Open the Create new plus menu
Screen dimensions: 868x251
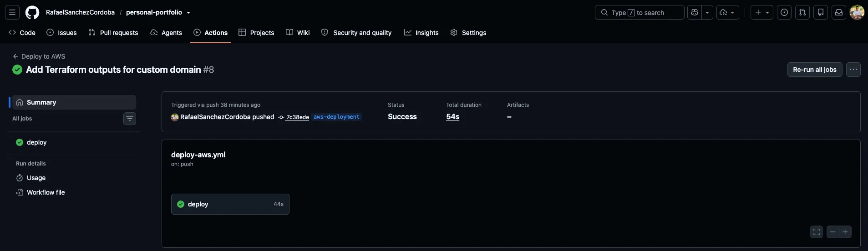click(762, 12)
